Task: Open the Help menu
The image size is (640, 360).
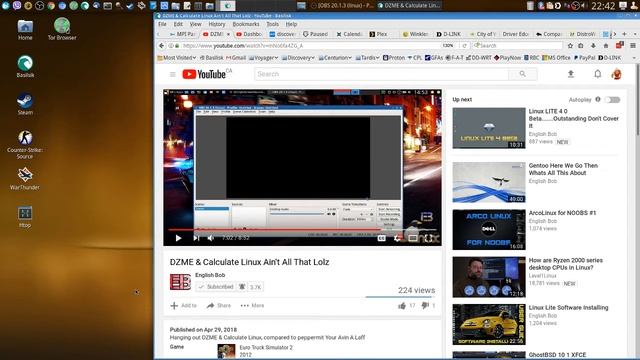Action: 291,24
